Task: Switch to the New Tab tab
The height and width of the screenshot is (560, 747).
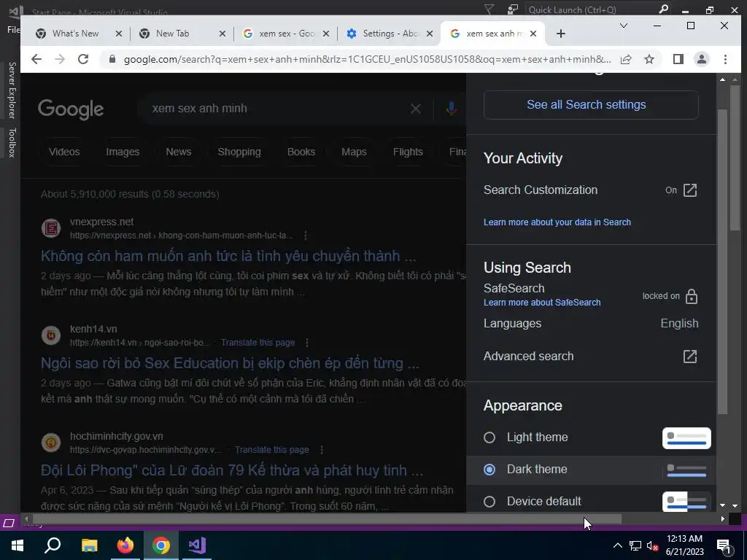Action: [x=172, y=34]
